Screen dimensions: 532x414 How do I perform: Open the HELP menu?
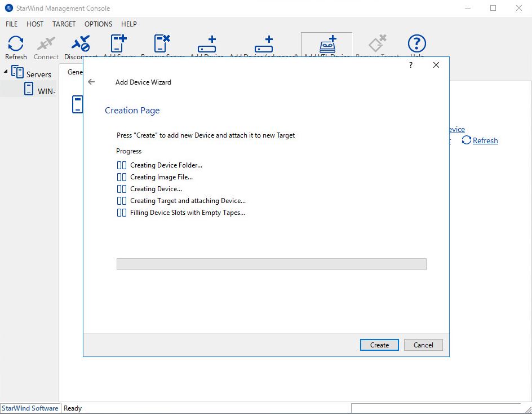coord(129,24)
